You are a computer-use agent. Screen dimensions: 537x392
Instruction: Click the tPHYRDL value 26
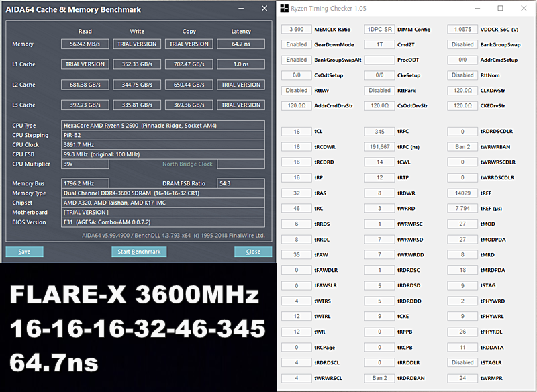point(462,332)
